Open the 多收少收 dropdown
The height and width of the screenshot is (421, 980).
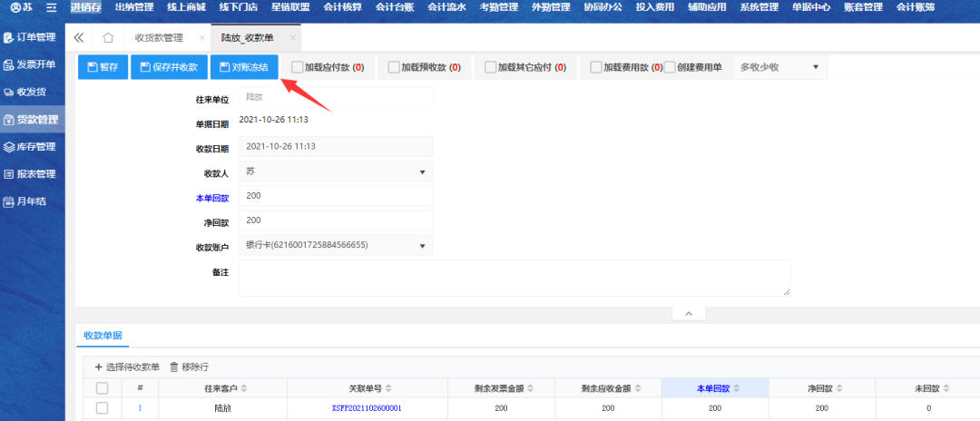pos(779,67)
